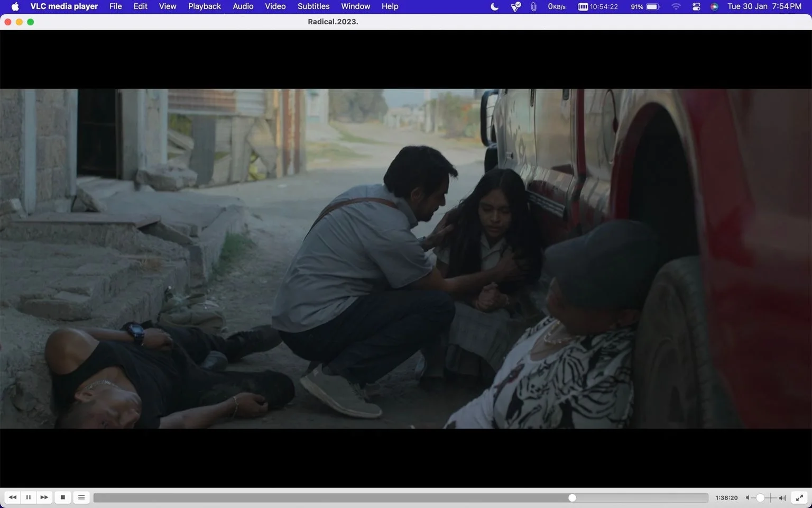Minimize the VLC window with yellow button
The image size is (812, 508).
coord(19,22)
